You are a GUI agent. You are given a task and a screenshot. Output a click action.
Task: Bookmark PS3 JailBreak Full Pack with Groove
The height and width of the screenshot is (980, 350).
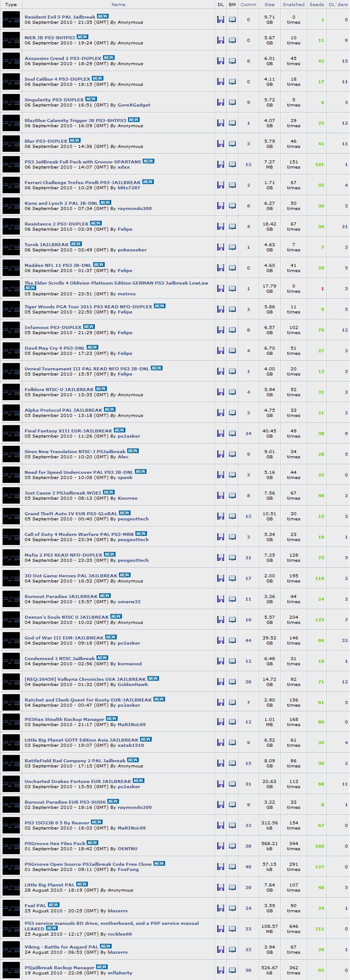[232, 164]
